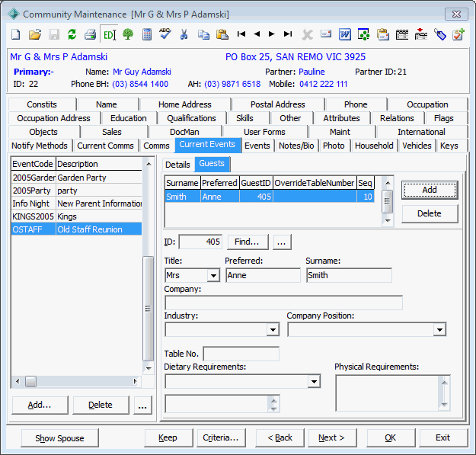Select the 'Smith' guest row
The width and height of the screenshot is (476, 455).
pyautogui.click(x=270, y=197)
